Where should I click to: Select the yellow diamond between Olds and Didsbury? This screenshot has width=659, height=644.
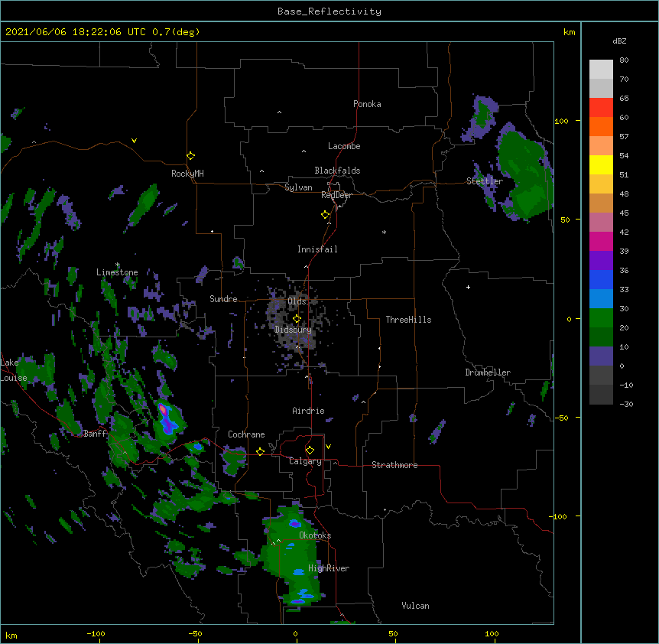click(297, 318)
